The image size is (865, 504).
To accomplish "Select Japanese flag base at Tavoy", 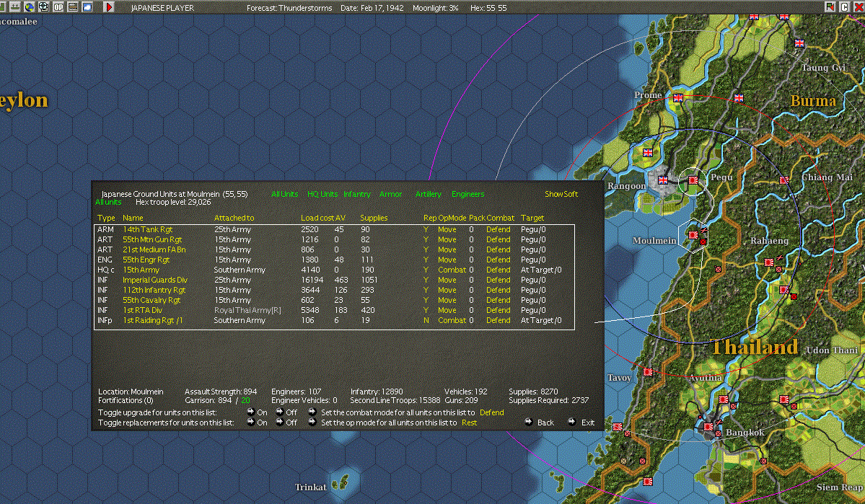I will pyautogui.click(x=648, y=372).
